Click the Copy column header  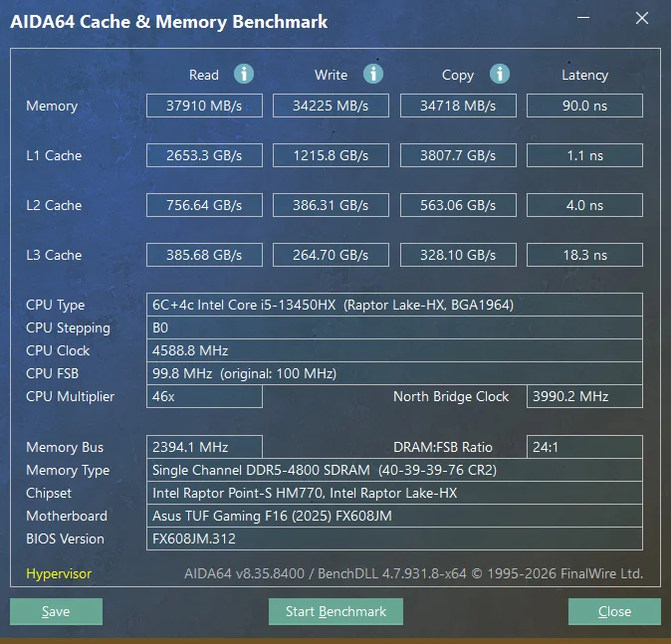pyautogui.click(x=458, y=76)
